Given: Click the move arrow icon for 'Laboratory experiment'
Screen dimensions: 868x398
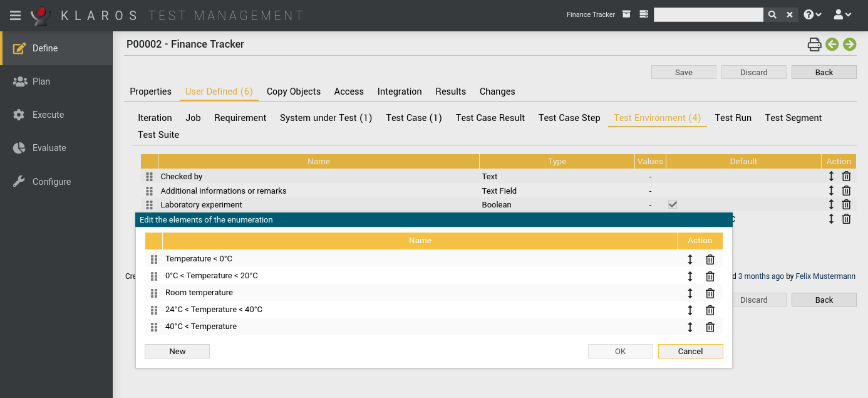Looking at the screenshot, I should [x=831, y=204].
